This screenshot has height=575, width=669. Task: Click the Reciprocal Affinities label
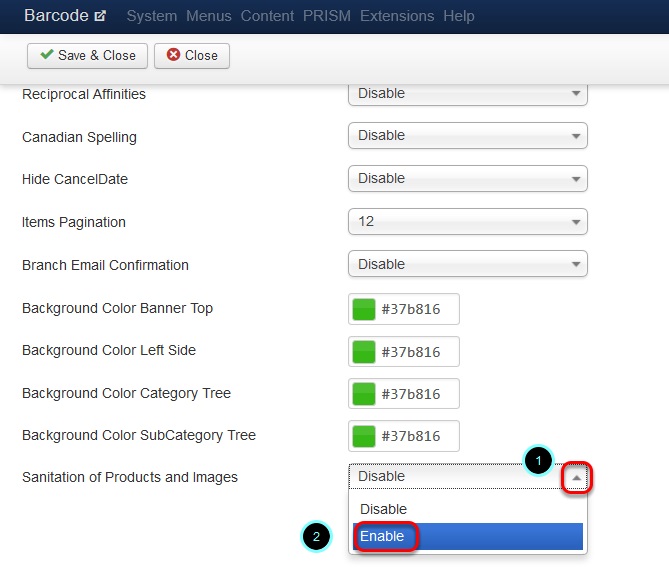[x=84, y=94]
